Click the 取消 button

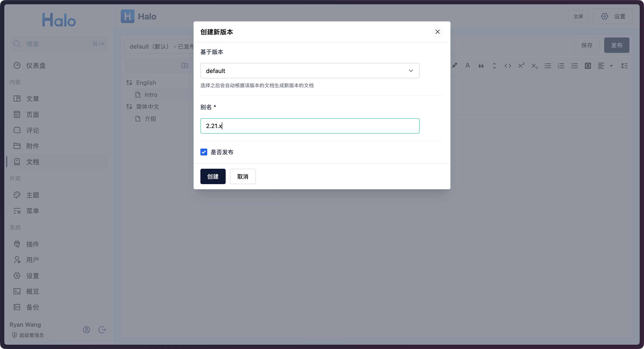point(243,176)
